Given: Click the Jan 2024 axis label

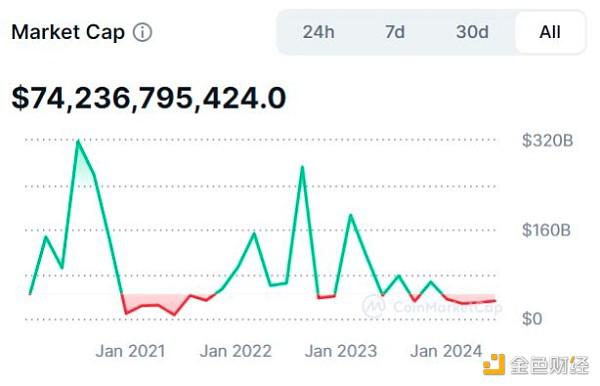Looking at the screenshot, I should click(x=446, y=351).
